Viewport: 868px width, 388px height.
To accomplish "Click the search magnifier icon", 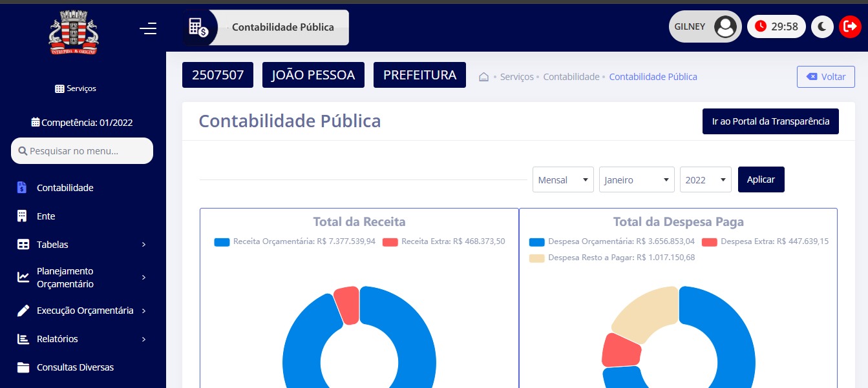I will coord(23,151).
